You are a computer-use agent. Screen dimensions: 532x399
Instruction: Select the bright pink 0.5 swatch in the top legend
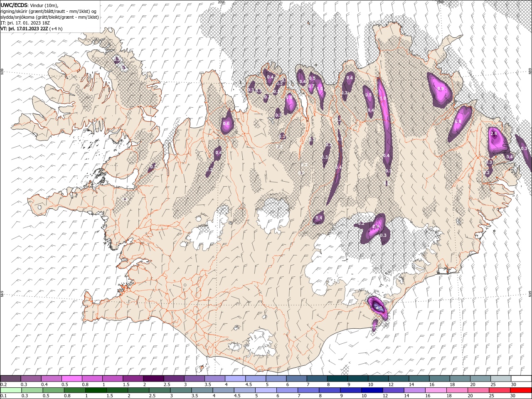point(72,379)
